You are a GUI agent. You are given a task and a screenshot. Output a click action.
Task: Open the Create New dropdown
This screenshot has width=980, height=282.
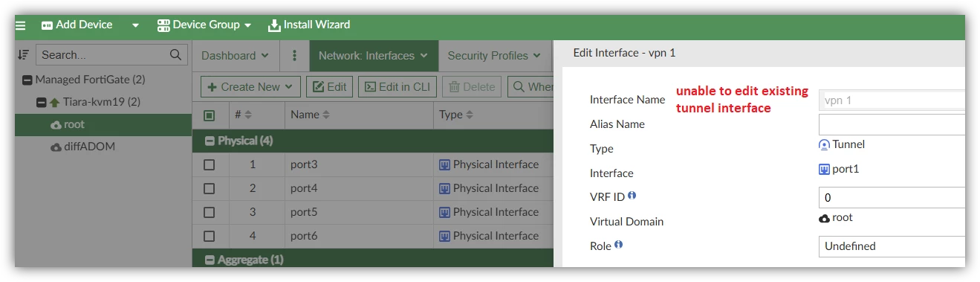(250, 87)
